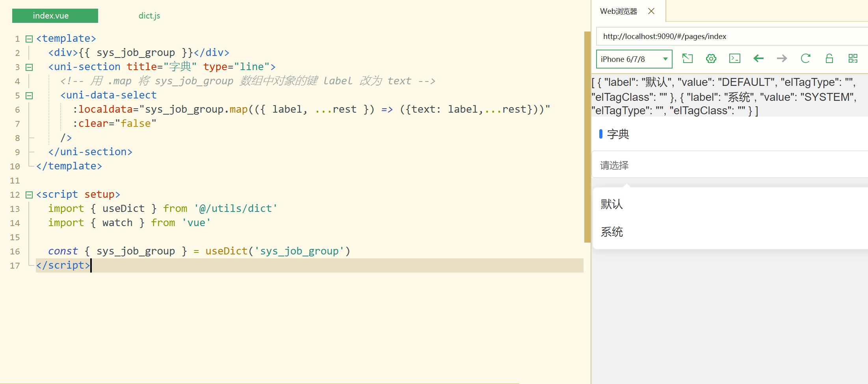Click line number 16 in the gutter
Image resolution: width=868 pixels, height=384 pixels.
pos(15,251)
